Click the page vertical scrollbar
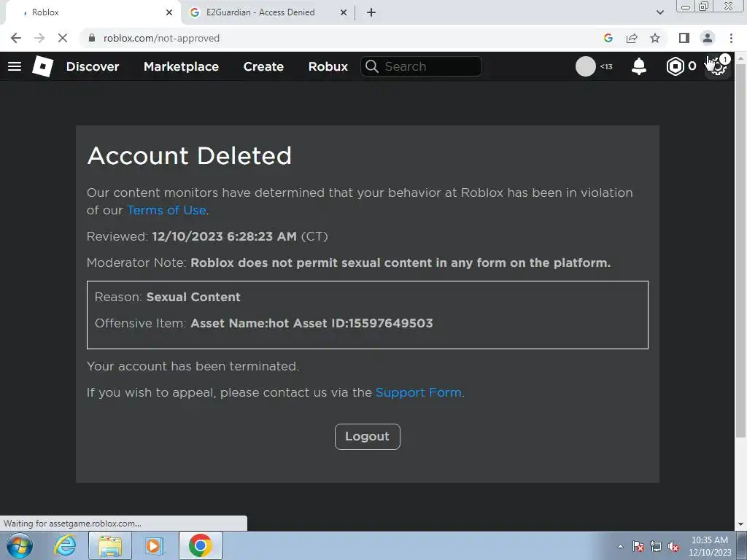 [x=740, y=251]
